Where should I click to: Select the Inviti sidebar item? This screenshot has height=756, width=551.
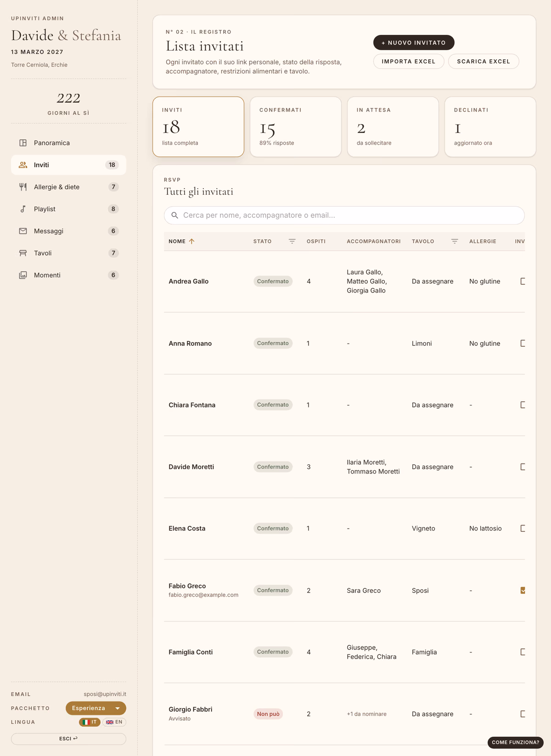(68, 165)
